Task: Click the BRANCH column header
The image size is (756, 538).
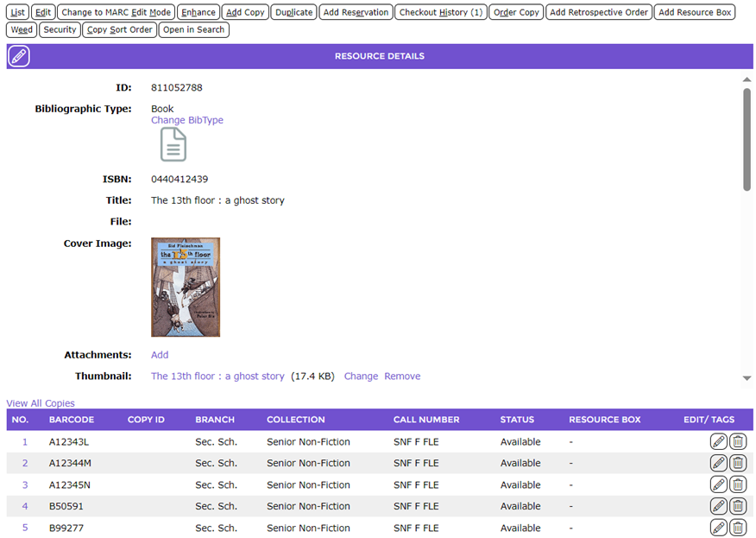Action: tap(215, 420)
